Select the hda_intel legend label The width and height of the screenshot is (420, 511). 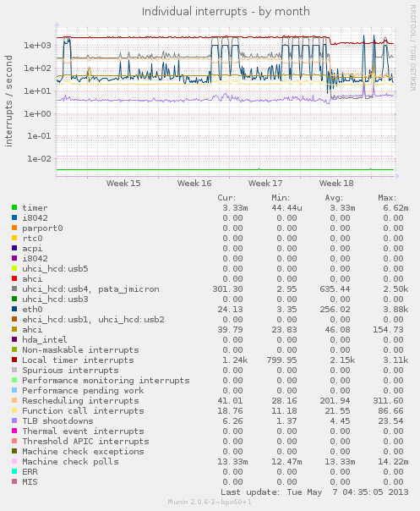tap(45, 339)
